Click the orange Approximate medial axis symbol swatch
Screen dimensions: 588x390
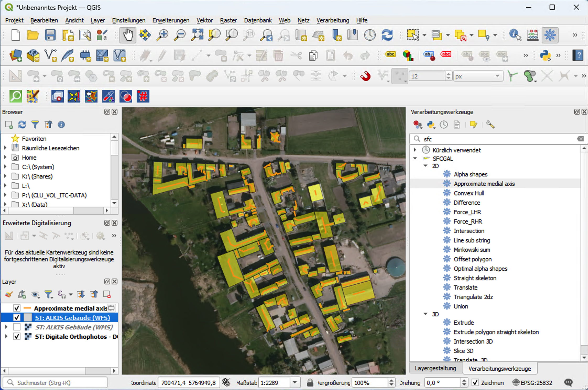point(27,308)
